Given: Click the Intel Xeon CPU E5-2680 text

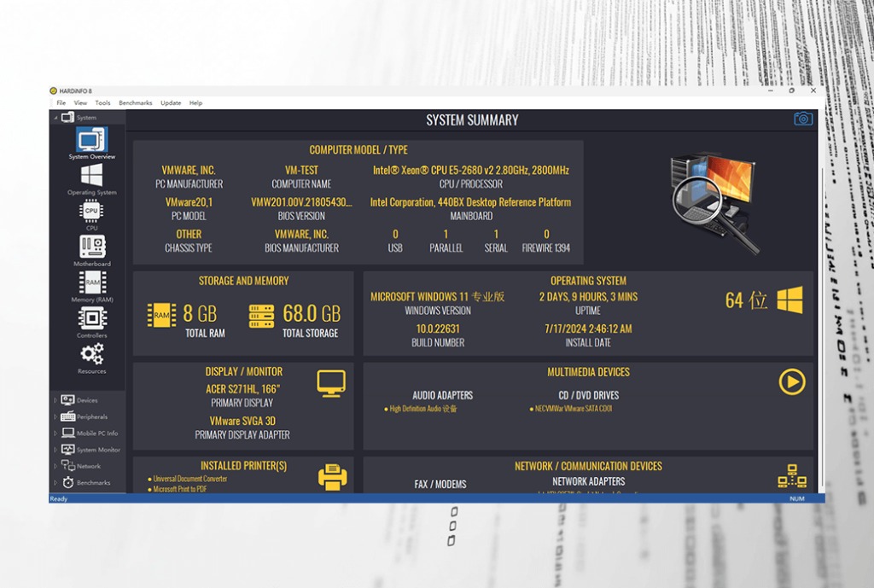Looking at the screenshot, I should tap(471, 170).
